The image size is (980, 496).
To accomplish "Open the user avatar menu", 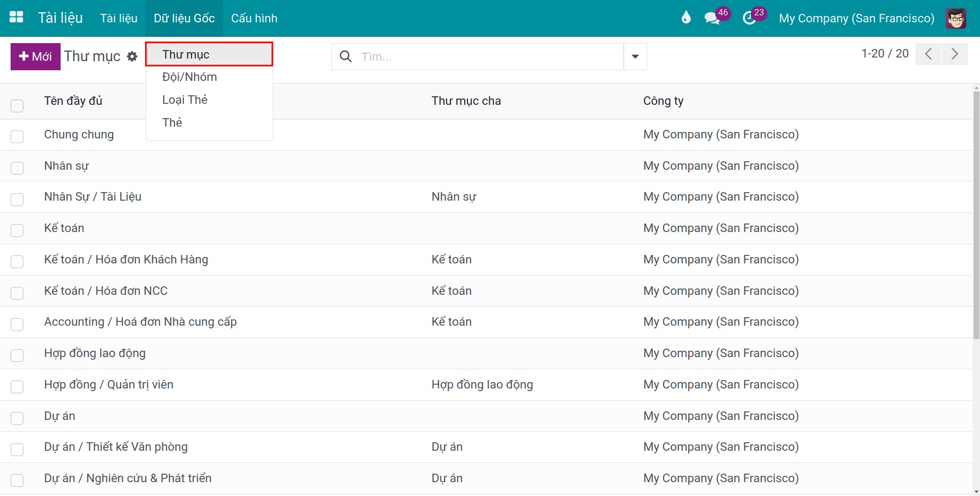I will [x=956, y=18].
